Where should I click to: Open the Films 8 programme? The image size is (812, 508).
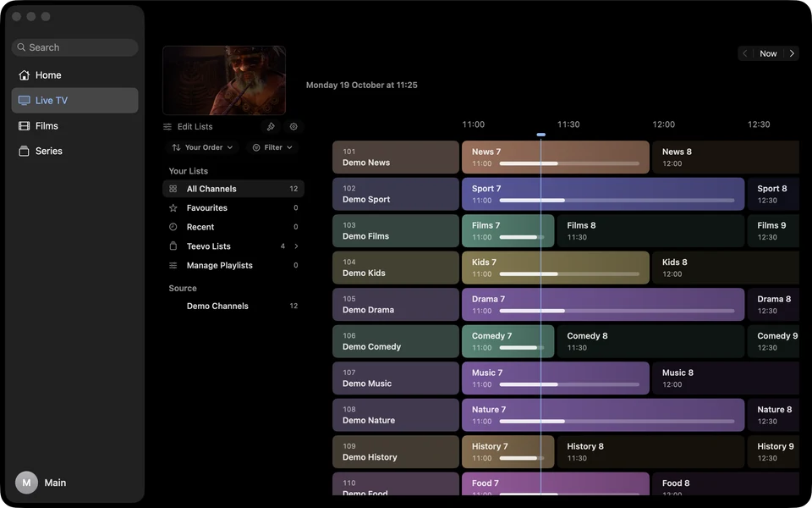651,230
